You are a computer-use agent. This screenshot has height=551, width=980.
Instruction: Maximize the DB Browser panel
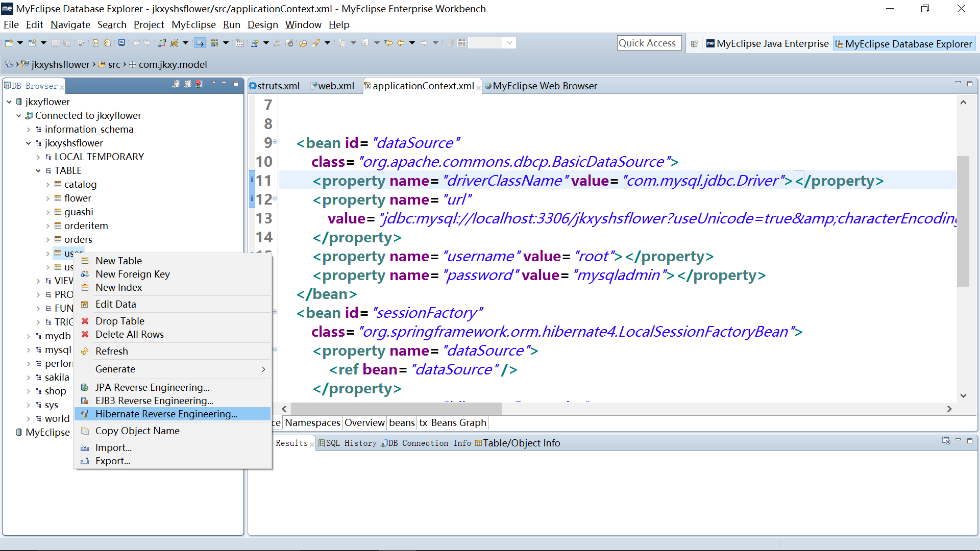(236, 83)
